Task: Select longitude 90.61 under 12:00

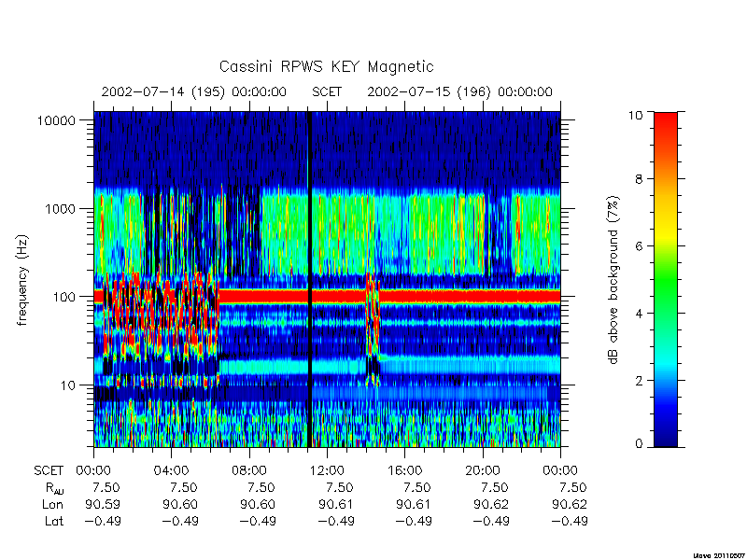Action: pyautogui.click(x=336, y=504)
